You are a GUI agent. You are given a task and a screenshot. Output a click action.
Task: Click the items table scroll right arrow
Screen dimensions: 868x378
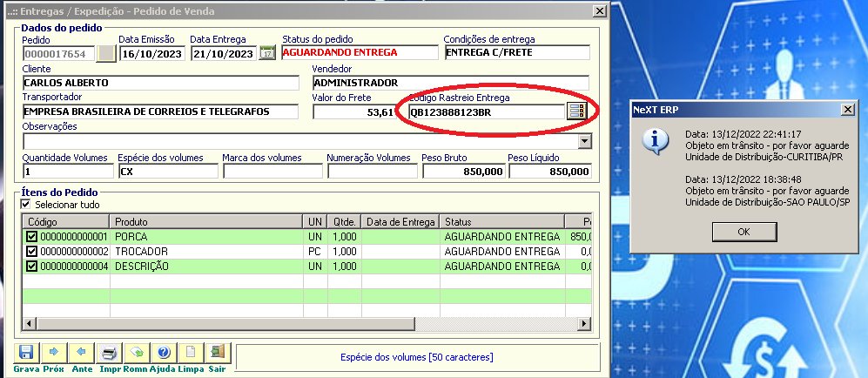click(x=583, y=324)
